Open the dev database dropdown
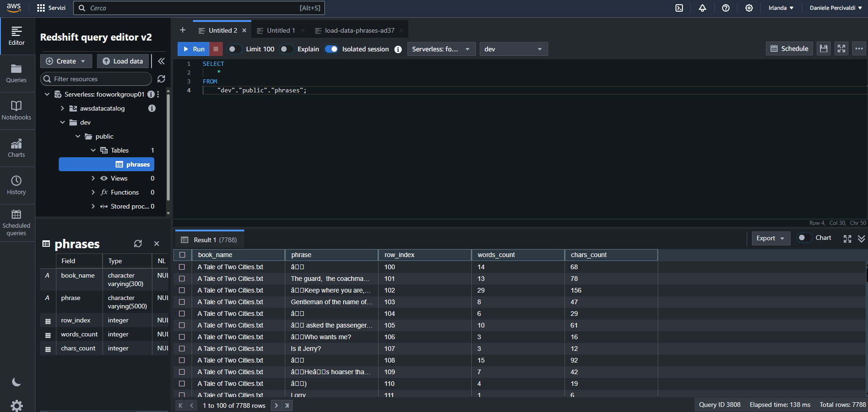This screenshot has height=412, width=868. 514,49
